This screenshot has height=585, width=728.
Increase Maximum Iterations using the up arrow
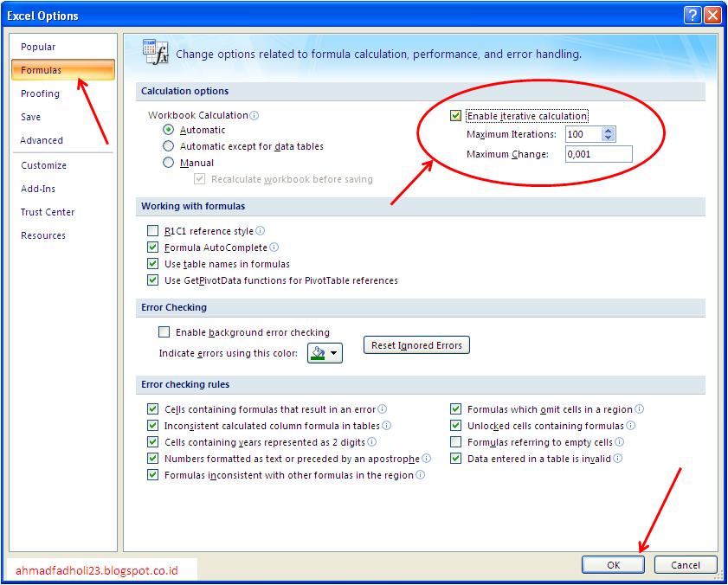(609, 130)
